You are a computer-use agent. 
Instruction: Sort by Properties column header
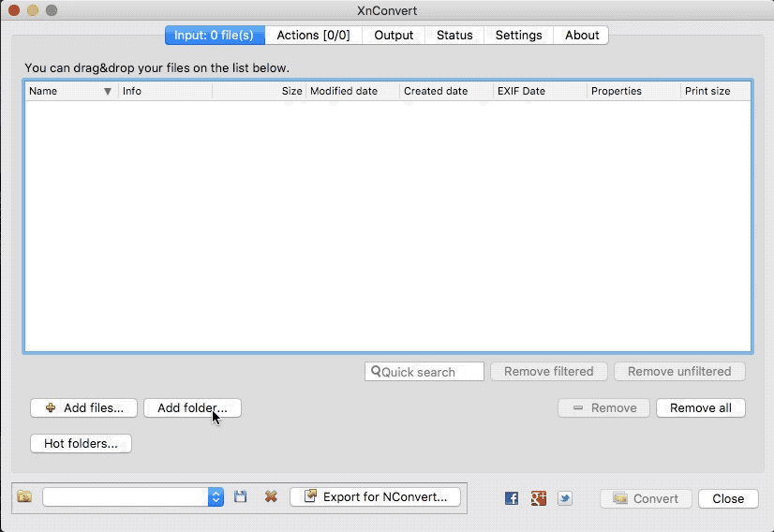coord(634,91)
